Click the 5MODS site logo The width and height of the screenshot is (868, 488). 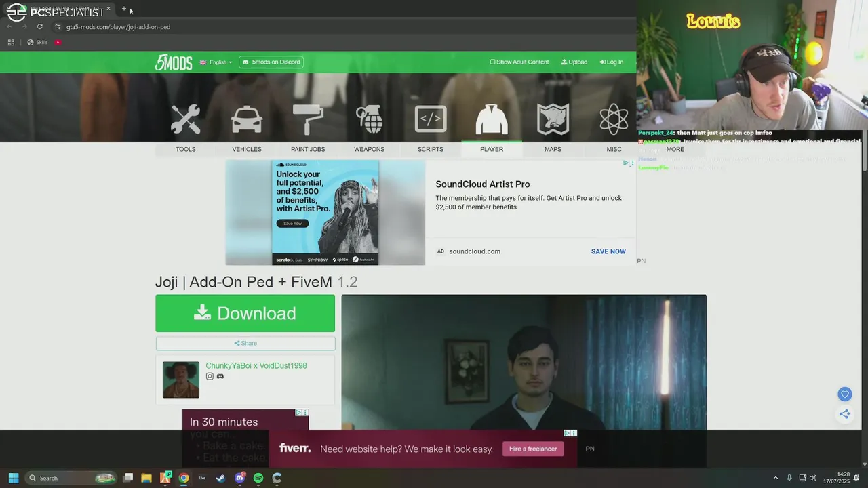coord(174,62)
